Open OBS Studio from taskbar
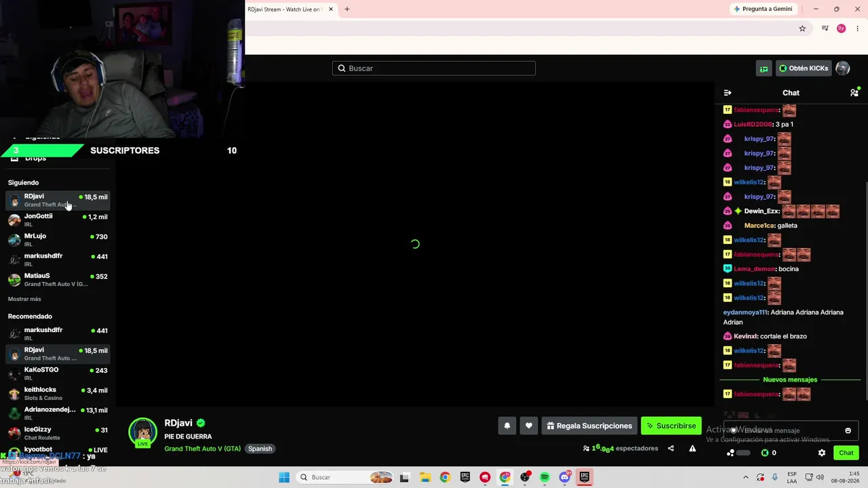 (525, 477)
